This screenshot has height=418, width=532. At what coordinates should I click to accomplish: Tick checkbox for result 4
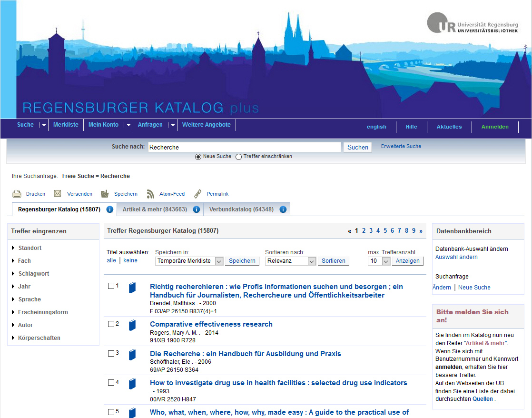point(111,383)
